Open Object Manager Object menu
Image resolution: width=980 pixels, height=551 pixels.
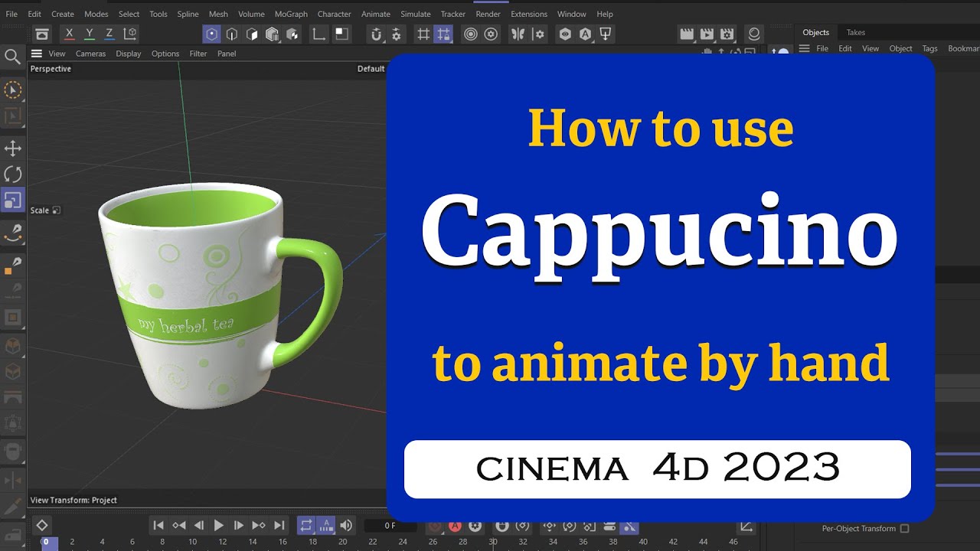tap(900, 48)
